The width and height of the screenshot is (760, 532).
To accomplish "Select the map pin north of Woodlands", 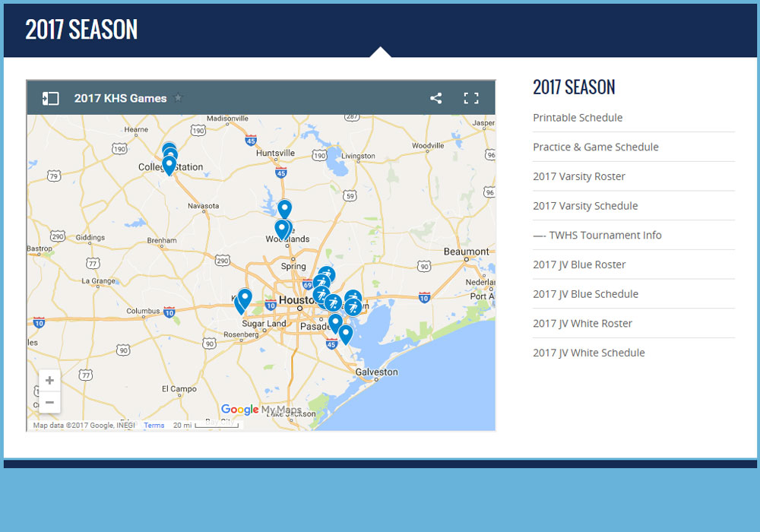I will pos(284,209).
